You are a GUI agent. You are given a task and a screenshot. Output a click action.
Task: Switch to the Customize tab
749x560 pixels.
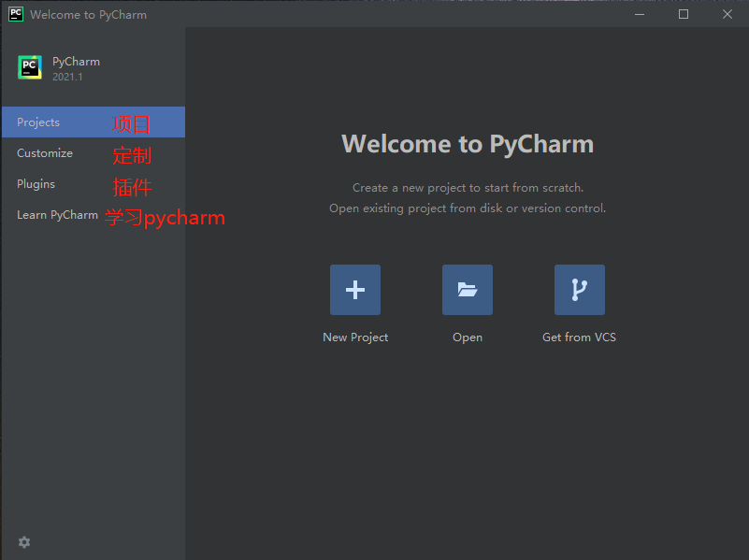94,153
